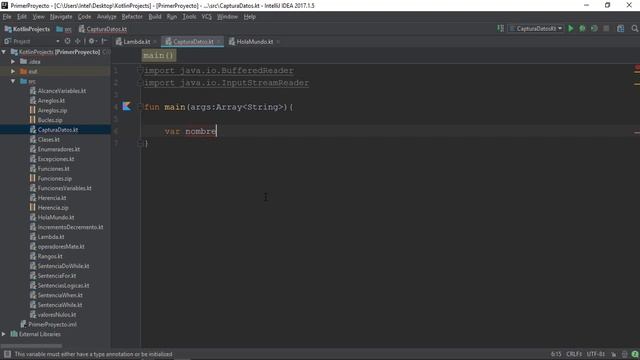Click the Project panel horizontal scrollbar
Screen dimensions: 640x360
(x=32, y=346)
